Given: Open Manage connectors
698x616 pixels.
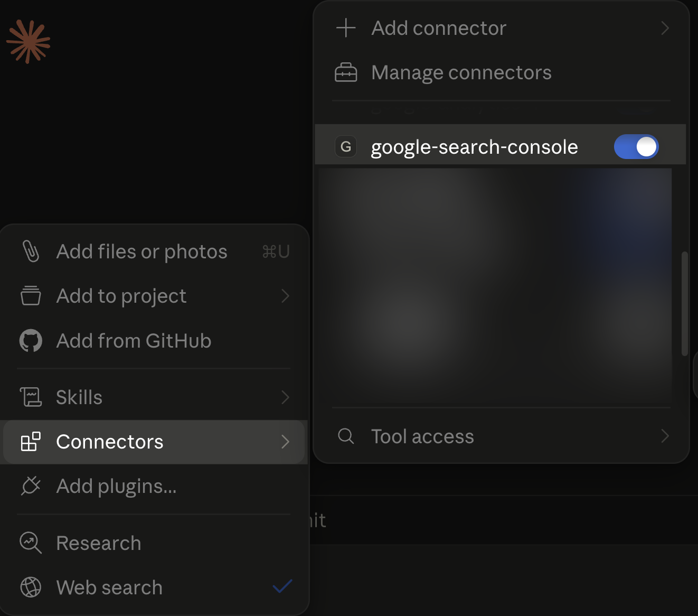Looking at the screenshot, I should (x=502, y=72).
